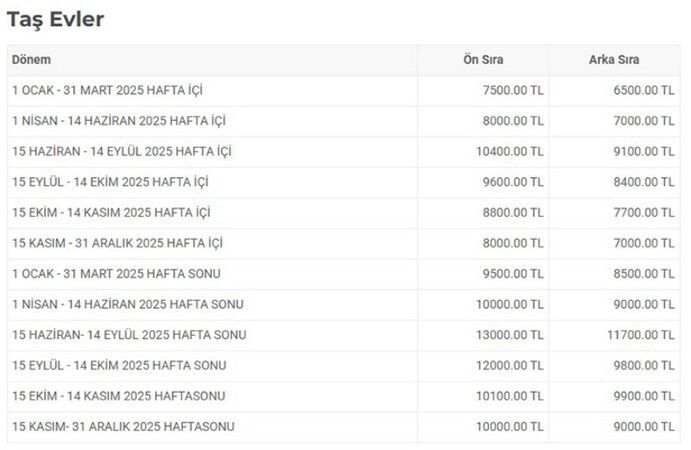
Task: Click the 8800.00 TL price cell
Action: click(513, 213)
